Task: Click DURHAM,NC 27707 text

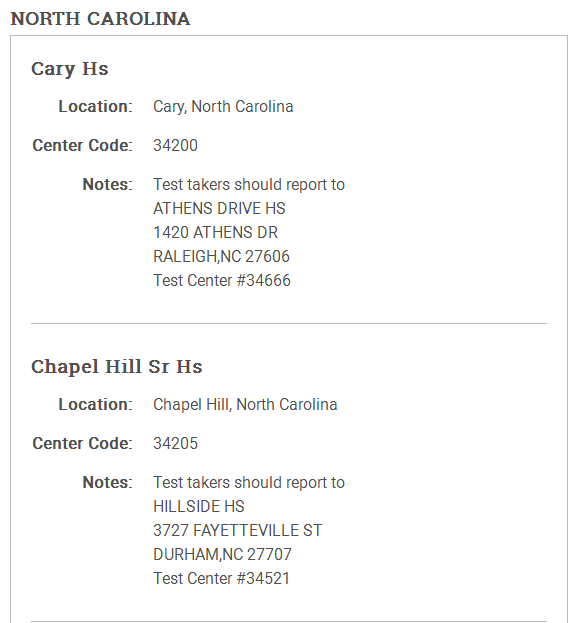Action: (222, 554)
